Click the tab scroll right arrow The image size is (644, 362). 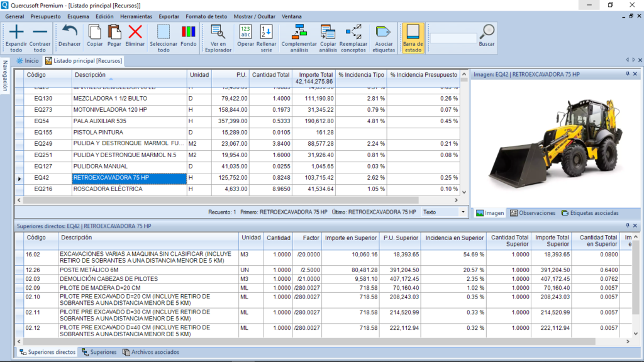coord(634,60)
